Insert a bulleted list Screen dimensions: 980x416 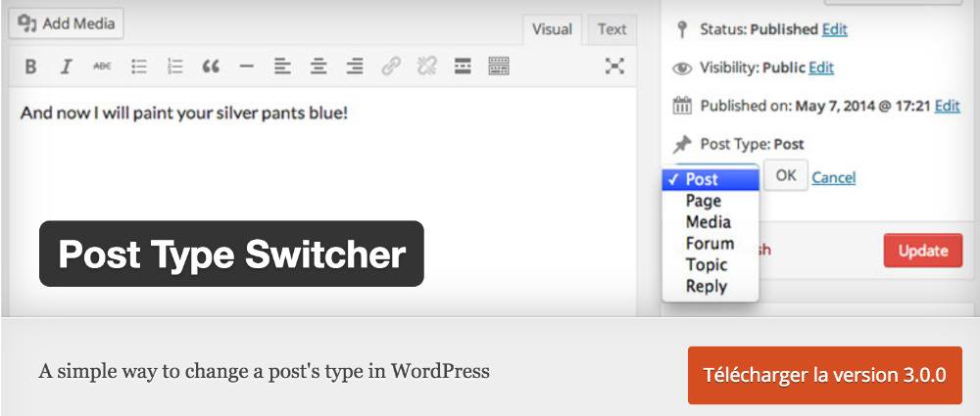pos(139,67)
